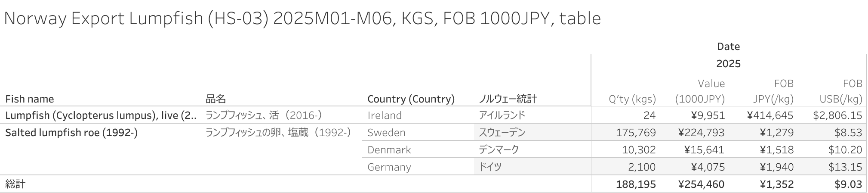Select the ノルウェー統計 column header
868x193 pixels.
[508, 99]
